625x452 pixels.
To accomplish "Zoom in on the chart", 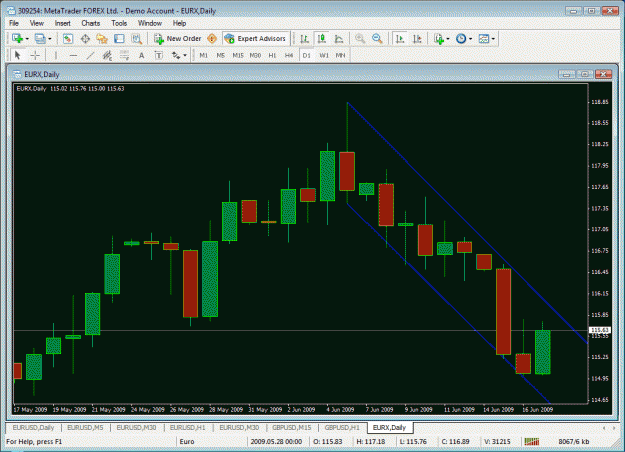I will coord(360,39).
